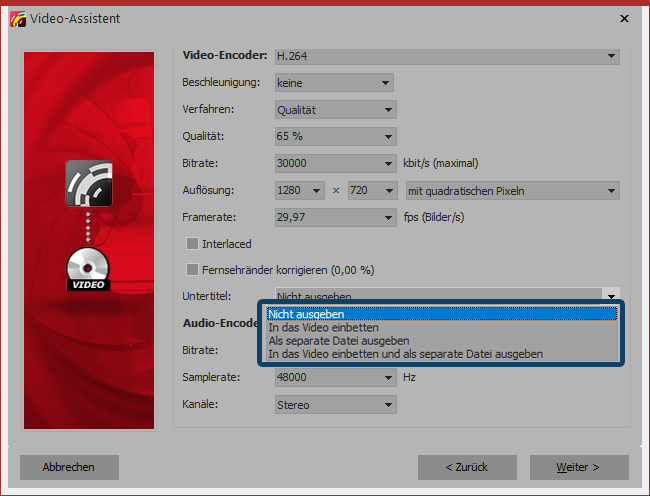Click the Weiter button
Screen dimensions: 650x496
[x=579, y=467]
